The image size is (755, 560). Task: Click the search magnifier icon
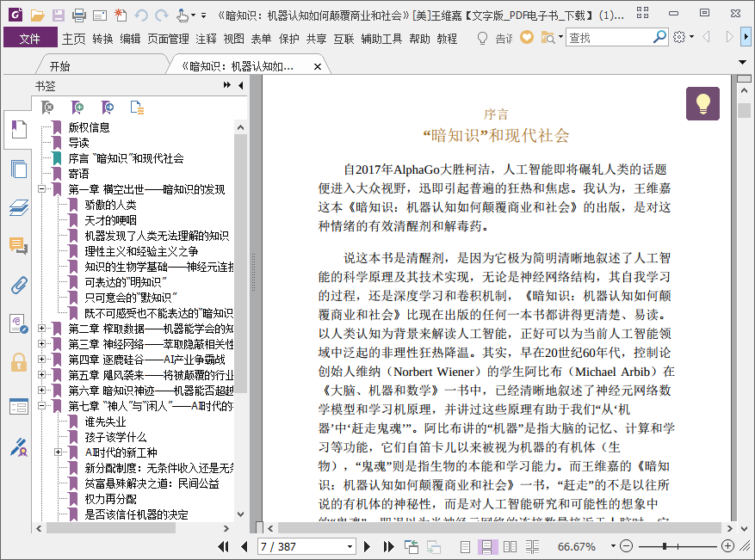click(x=659, y=37)
